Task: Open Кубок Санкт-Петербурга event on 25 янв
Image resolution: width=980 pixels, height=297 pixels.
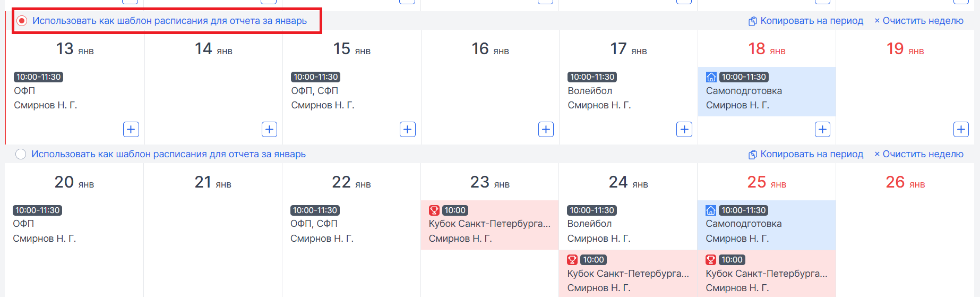Action: point(766,274)
